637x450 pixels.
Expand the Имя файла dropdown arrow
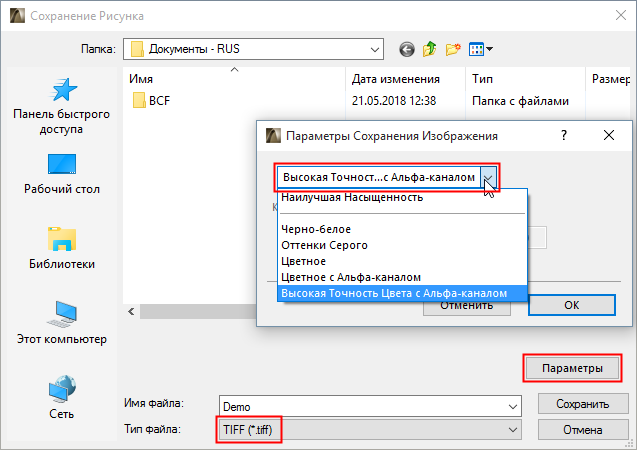513,407
